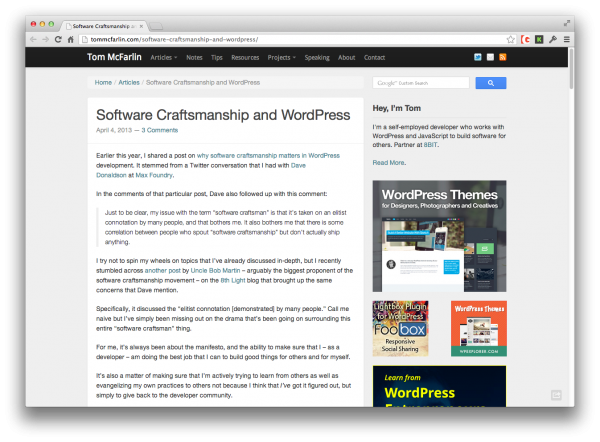
Task: Open the 8th Light link
Action: pyautogui.click(x=233, y=281)
